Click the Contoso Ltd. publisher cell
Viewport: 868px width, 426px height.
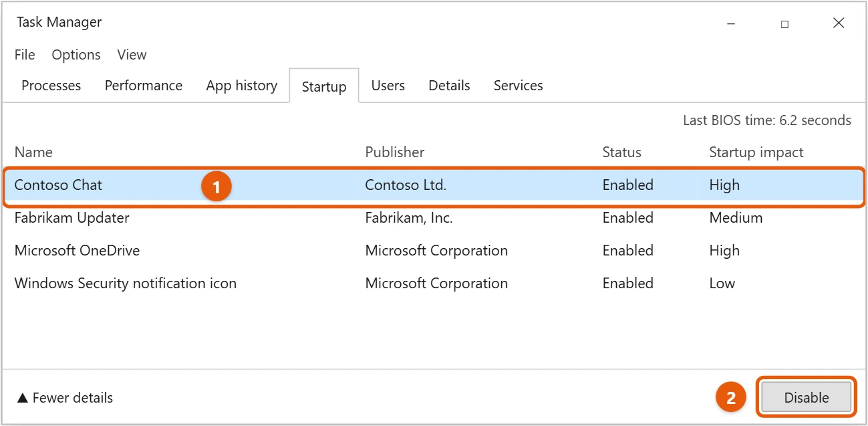pos(405,185)
